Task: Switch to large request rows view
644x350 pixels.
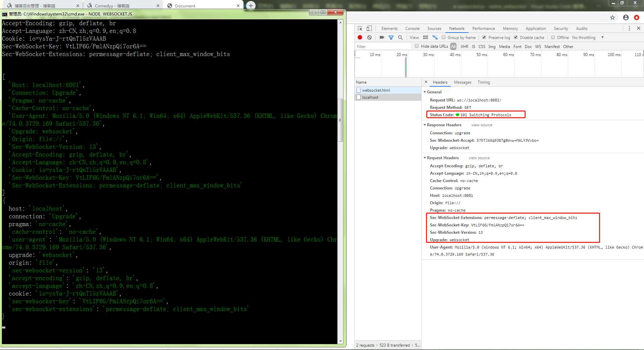Action: (426, 37)
